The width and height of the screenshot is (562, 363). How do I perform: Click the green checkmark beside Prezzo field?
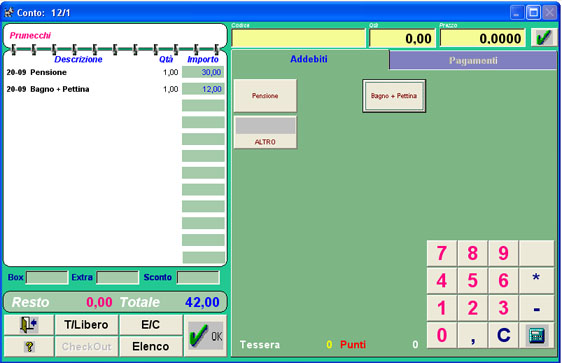(x=544, y=38)
